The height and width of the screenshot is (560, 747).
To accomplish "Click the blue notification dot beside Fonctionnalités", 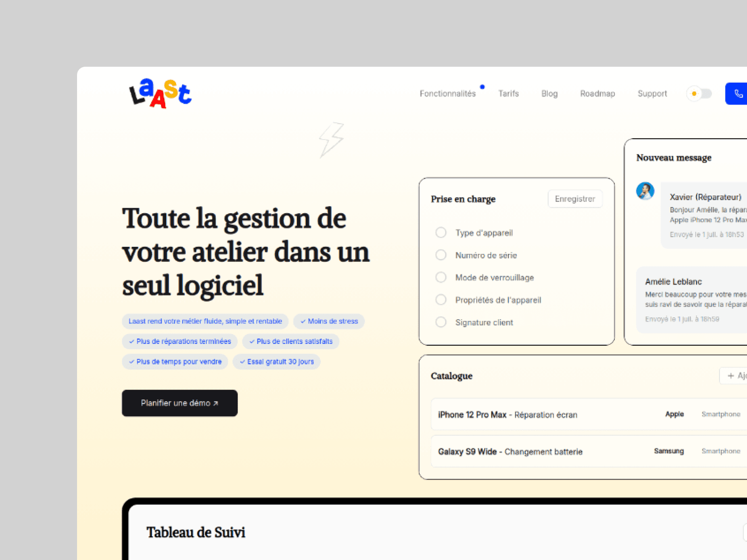I will pyautogui.click(x=482, y=87).
